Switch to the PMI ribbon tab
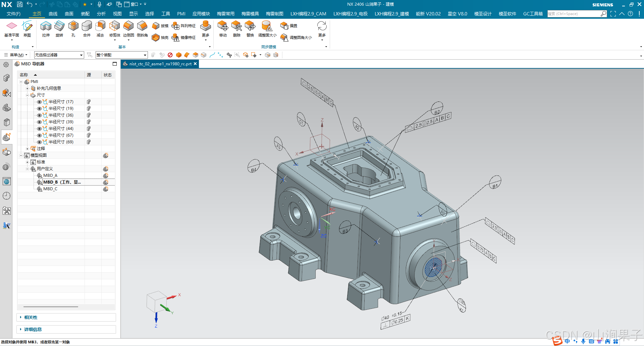 coord(181,14)
